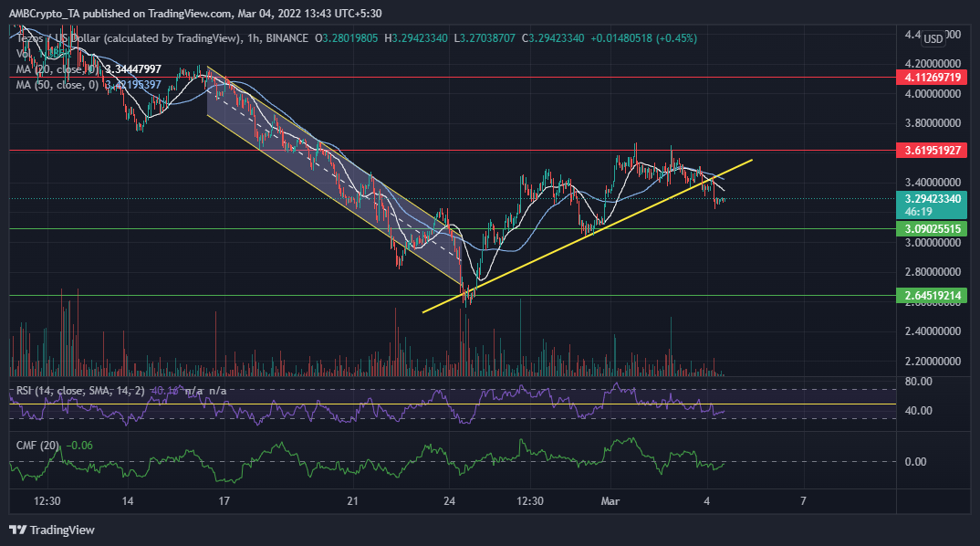This screenshot has height=546, width=980.
Task: Click the TradingView logo icon
Action: (x=18, y=530)
